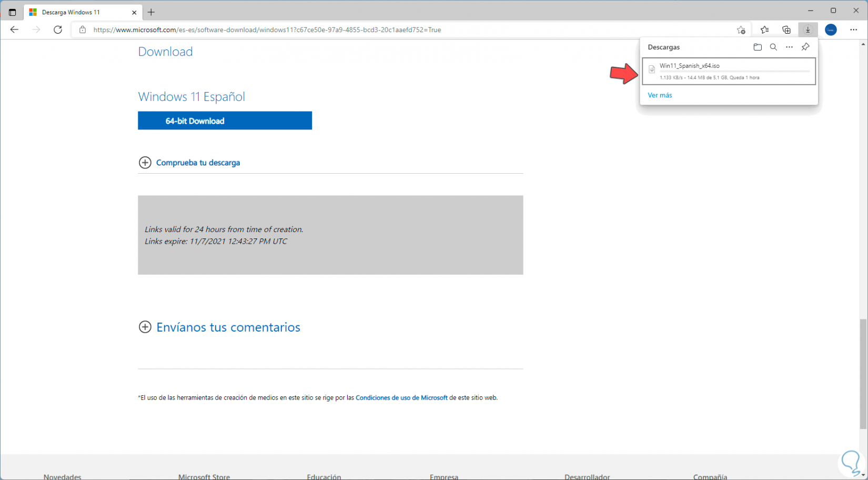This screenshot has height=480, width=868.
Task: Open the browser profile menu
Action: pyautogui.click(x=831, y=30)
